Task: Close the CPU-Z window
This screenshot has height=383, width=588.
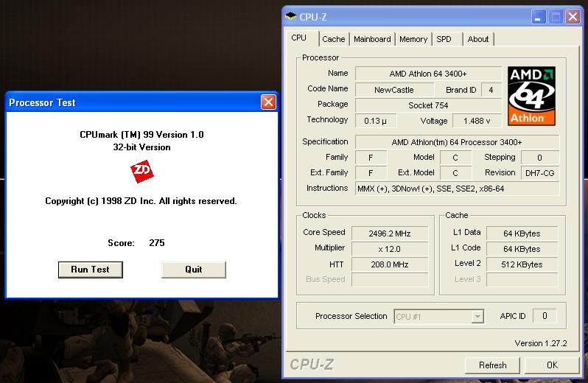Action: [x=573, y=17]
